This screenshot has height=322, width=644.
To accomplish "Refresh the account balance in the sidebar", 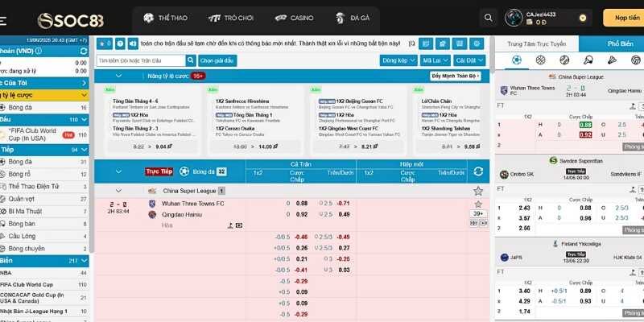I will pos(83,50).
